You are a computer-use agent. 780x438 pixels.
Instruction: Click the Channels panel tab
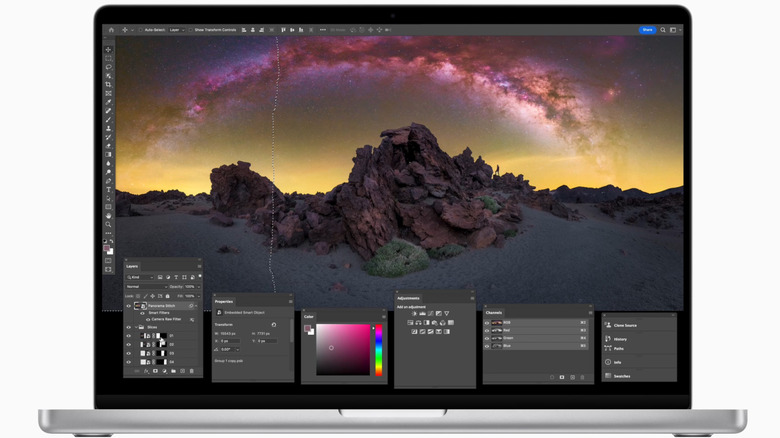[x=494, y=313]
